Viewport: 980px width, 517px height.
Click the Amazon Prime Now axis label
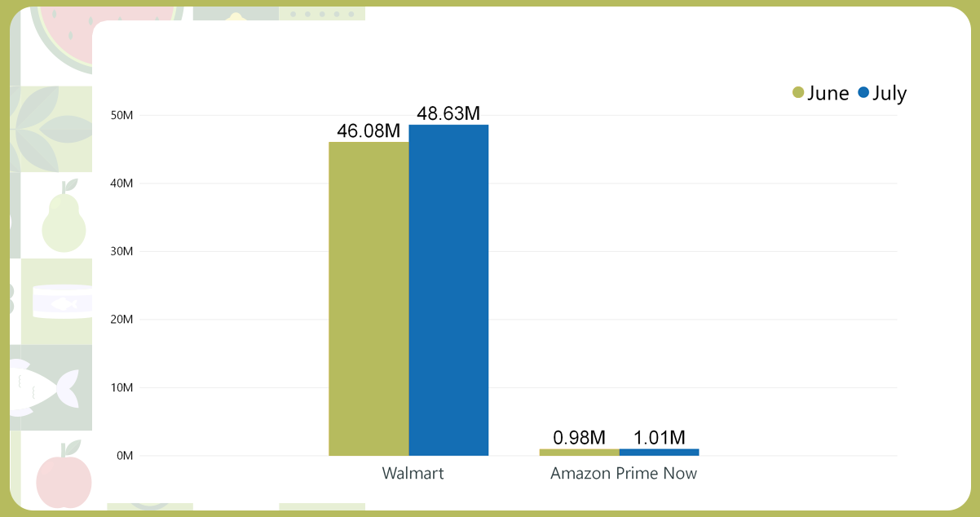coord(624,473)
